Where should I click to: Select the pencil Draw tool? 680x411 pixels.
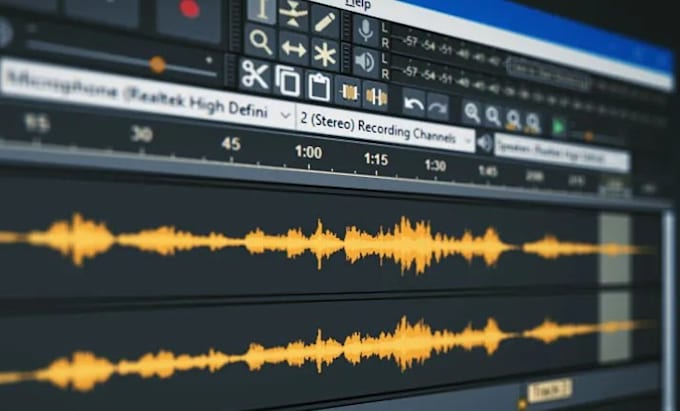[325, 22]
